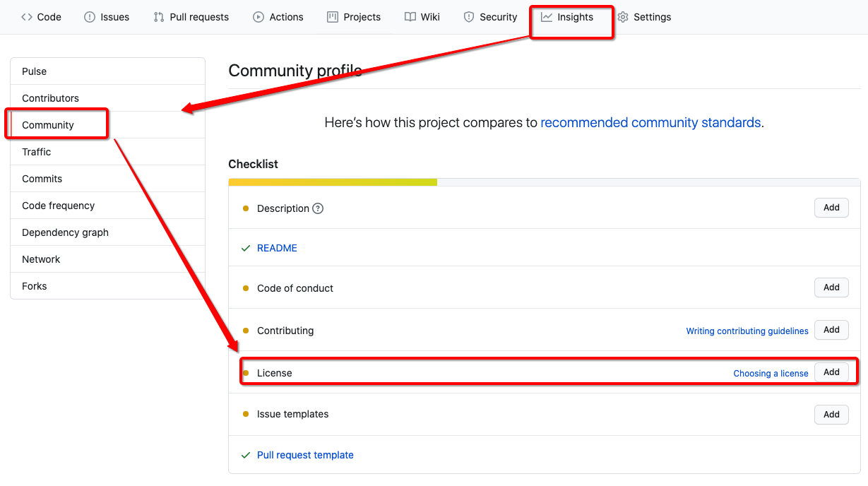Select Pulse in the sidebar
The width and height of the screenshot is (868, 486).
(35, 71)
